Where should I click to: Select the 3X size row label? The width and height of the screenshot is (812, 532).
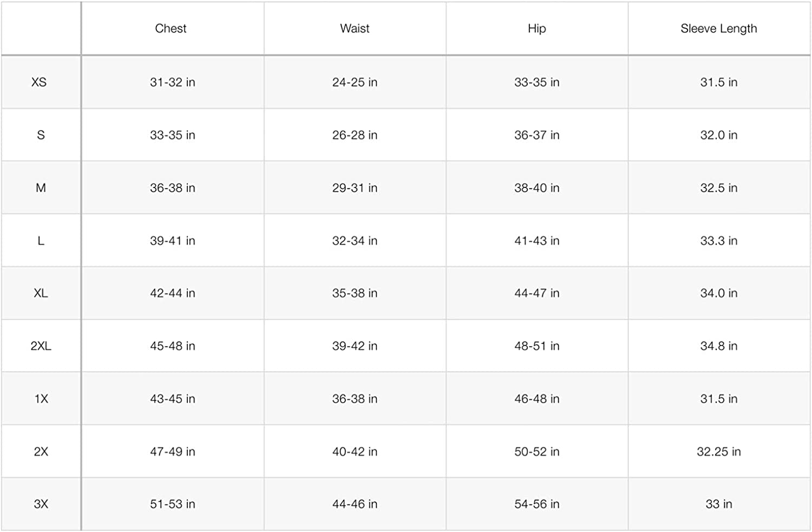pos(41,504)
